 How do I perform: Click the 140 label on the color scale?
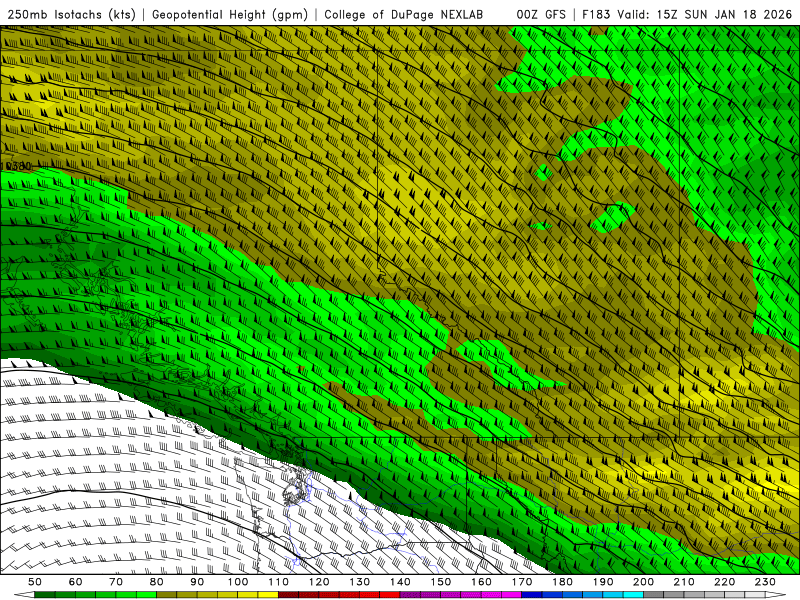coord(400,582)
